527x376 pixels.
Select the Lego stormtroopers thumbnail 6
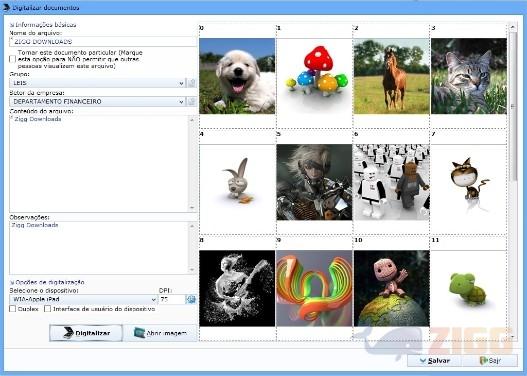392,182
